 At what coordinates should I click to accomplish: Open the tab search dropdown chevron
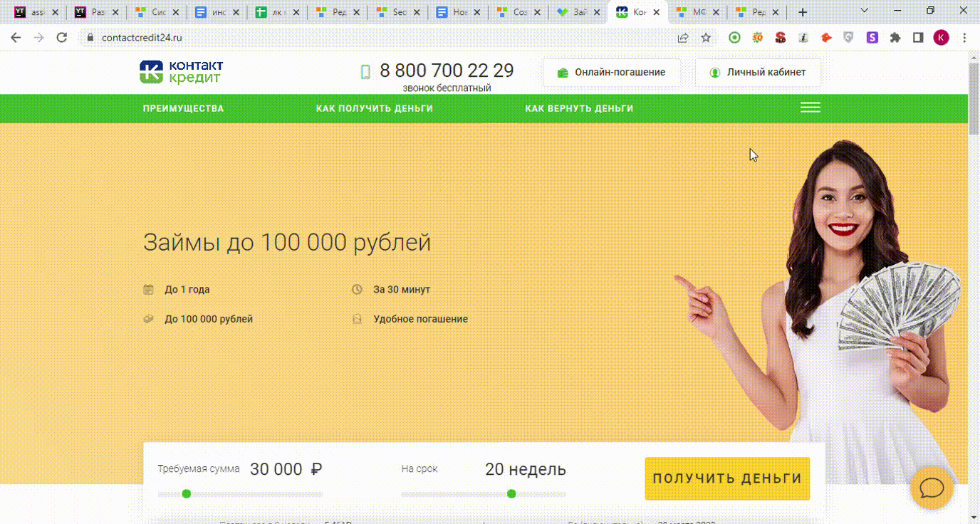click(865, 11)
